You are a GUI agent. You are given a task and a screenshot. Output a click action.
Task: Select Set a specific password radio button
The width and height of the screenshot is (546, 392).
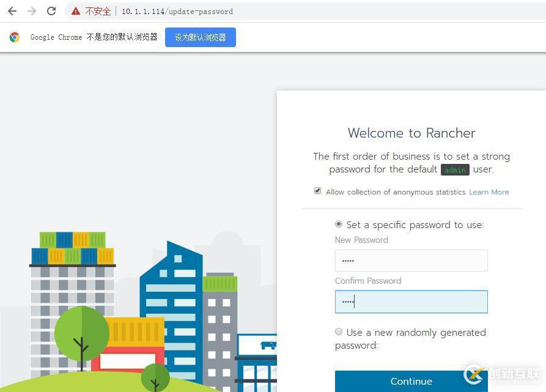pos(339,224)
